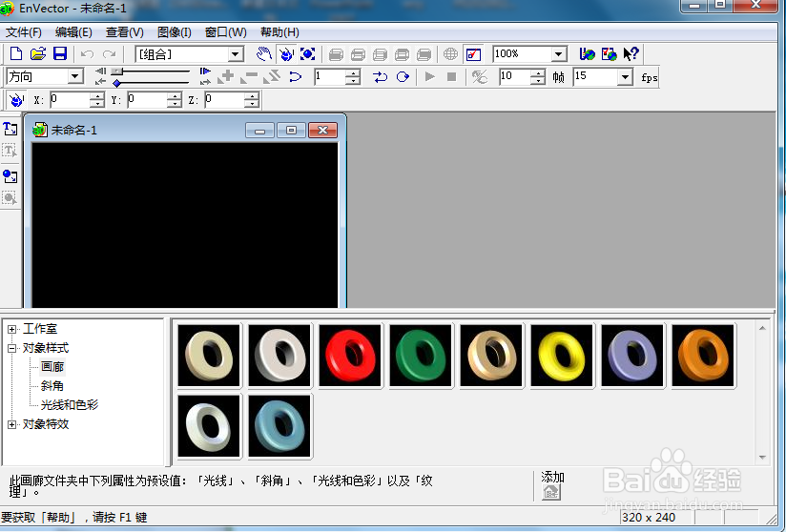The image size is (786, 532).
Task: Click the add keyframe plus icon
Action: click(226, 76)
